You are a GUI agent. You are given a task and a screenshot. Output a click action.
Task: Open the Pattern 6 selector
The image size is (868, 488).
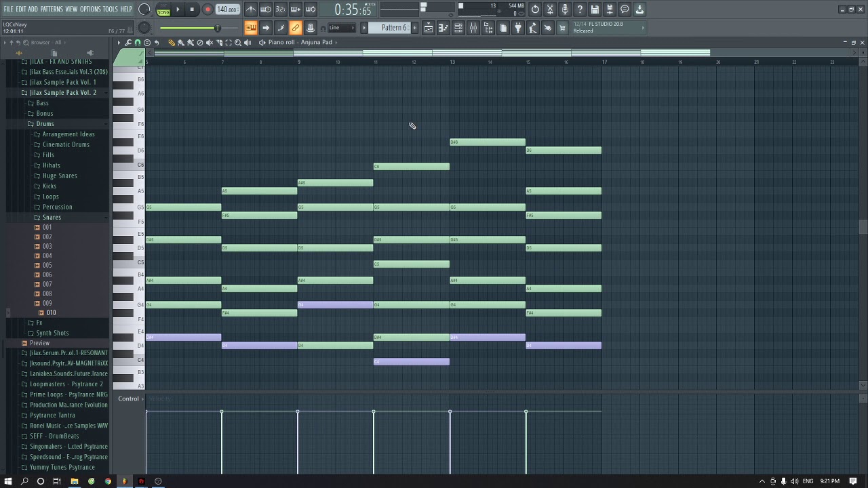click(390, 28)
